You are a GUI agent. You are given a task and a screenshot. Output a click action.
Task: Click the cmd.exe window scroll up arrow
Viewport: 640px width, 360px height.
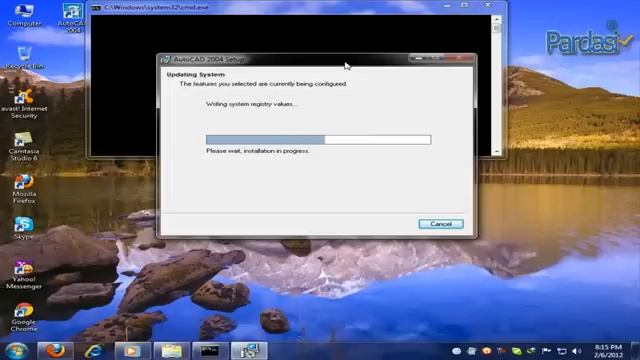tap(497, 19)
